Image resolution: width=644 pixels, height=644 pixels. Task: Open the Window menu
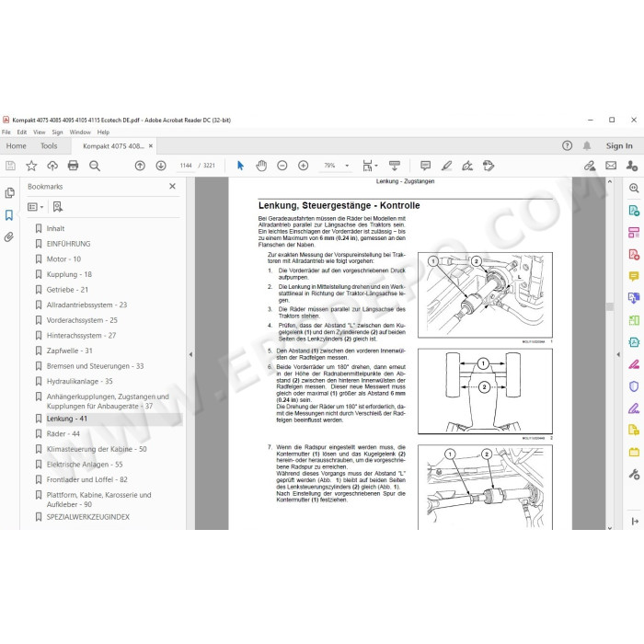[x=80, y=132]
